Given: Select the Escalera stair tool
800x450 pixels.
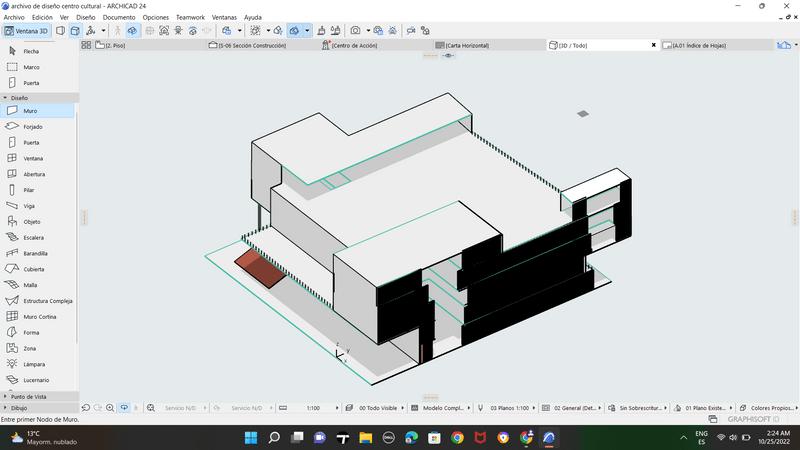Looking at the screenshot, I should (x=33, y=237).
